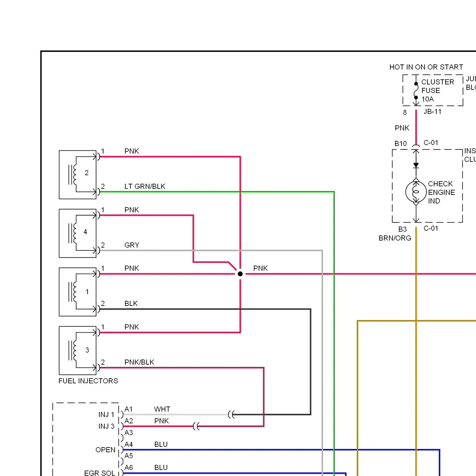The height and width of the screenshot is (476, 476).
Task: Click the PNK label on the A2 wire
Action: 162,421
